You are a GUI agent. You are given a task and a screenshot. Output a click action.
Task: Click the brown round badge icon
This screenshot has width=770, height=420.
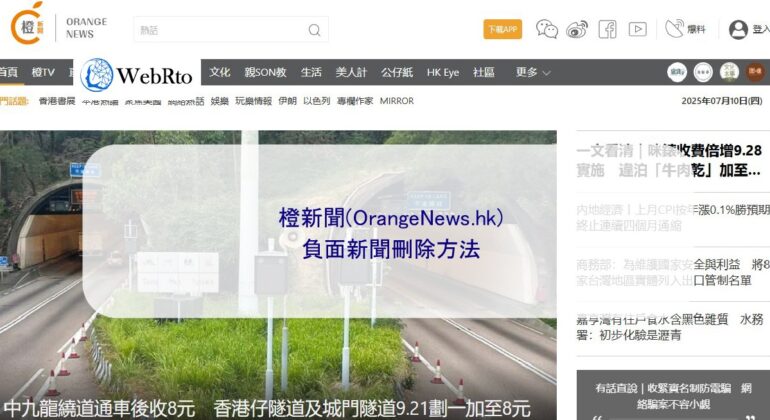755,72
